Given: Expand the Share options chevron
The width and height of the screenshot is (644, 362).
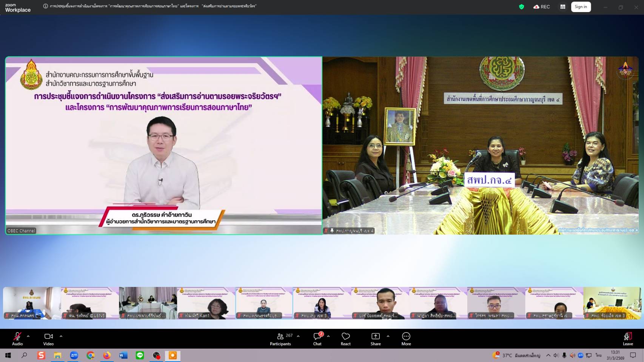Looking at the screenshot, I should tap(388, 336).
